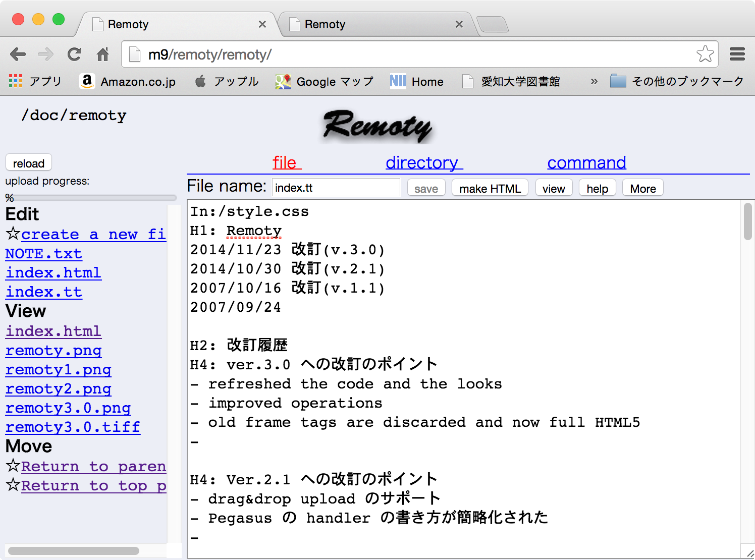Select the directory tab
755x560 pixels.
(424, 162)
